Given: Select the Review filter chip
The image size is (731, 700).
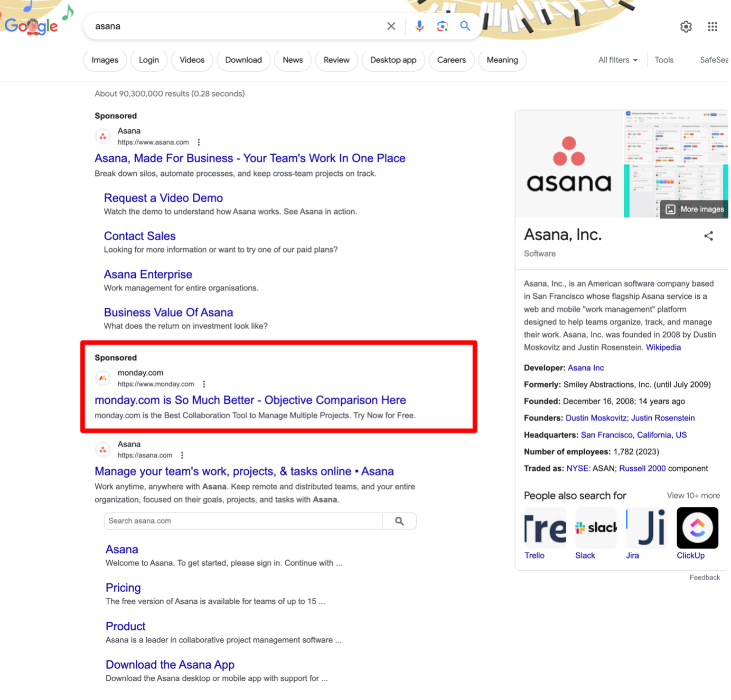Looking at the screenshot, I should pyautogui.click(x=336, y=60).
